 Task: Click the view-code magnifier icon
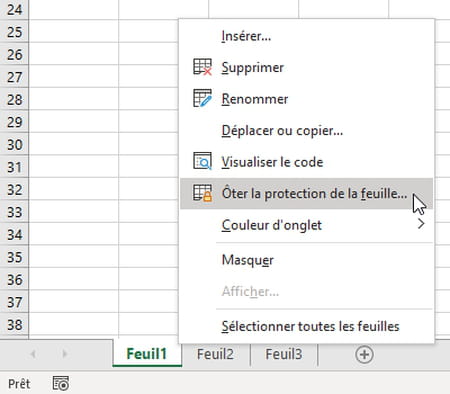202,161
